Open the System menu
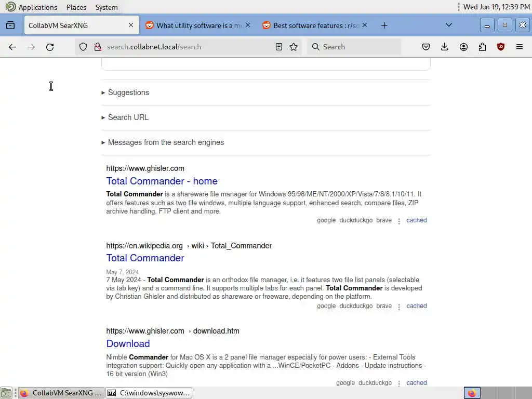Image resolution: width=532 pixels, height=399 pixels. click(x=107, y=7)
